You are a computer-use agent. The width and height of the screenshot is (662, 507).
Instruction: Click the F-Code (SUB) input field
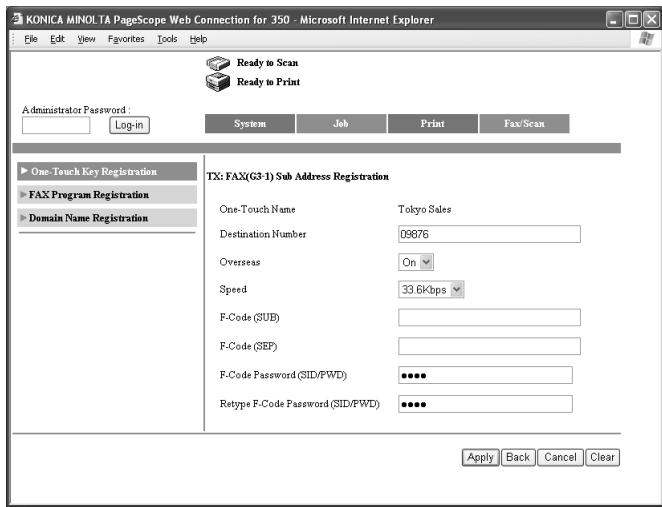click(489, 317)
